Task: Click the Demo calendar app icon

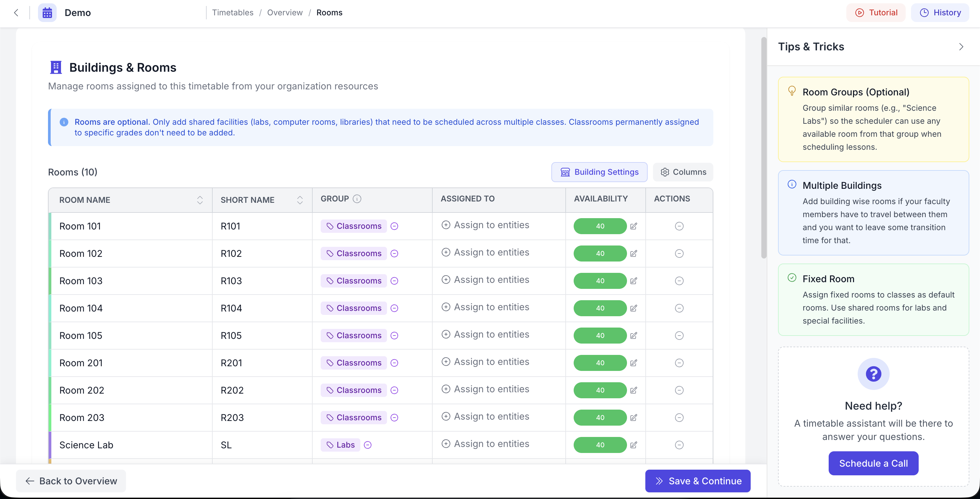Action: coord(47,13)
